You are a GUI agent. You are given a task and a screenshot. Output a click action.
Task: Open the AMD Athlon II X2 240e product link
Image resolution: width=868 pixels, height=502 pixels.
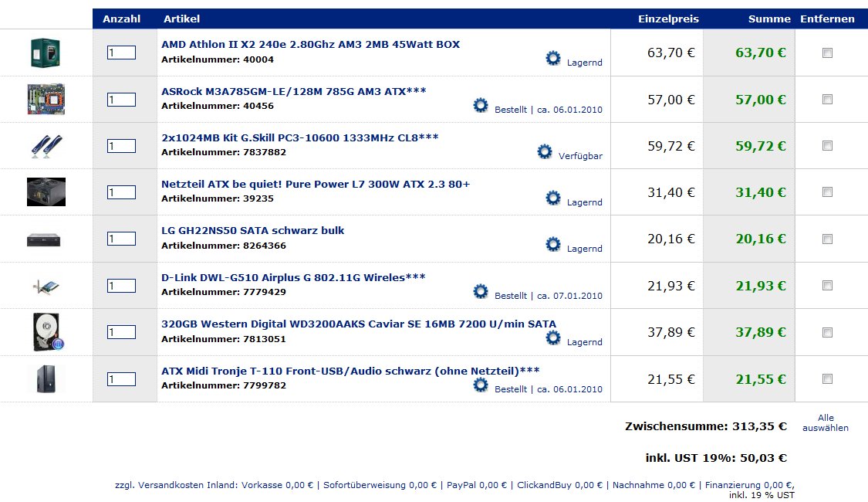311,44
